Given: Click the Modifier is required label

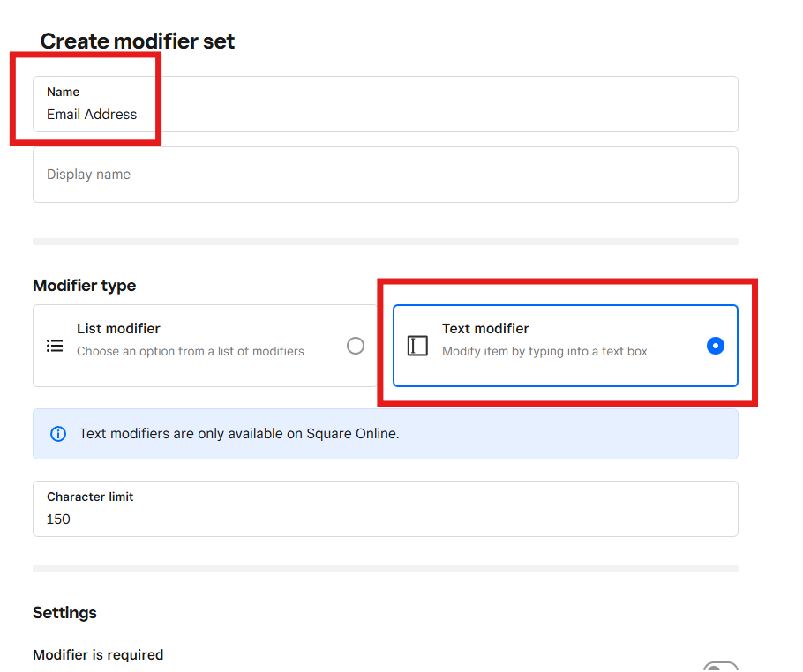Looking at the screenshot, I should click(x=97, y=654).
